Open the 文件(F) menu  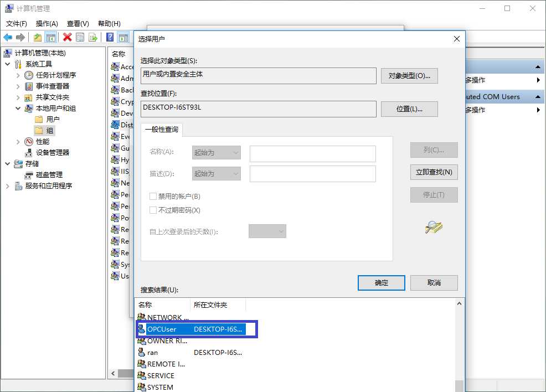(x=17, y=24)
